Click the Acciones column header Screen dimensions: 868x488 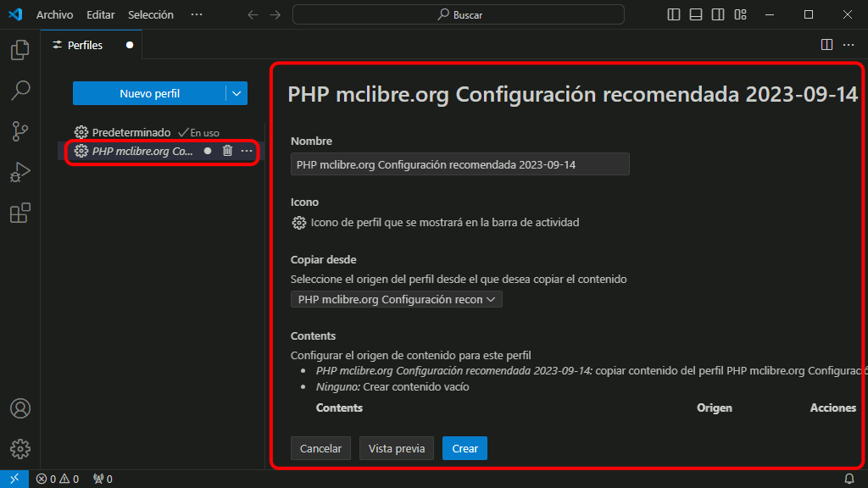point(832,408)
